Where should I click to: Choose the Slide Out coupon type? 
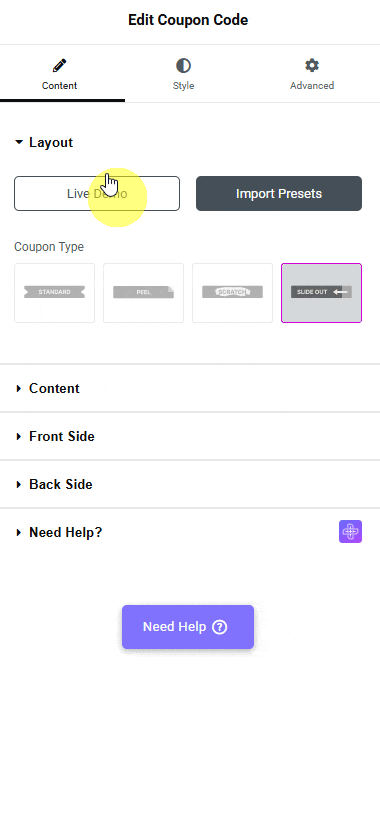(322, 293)
